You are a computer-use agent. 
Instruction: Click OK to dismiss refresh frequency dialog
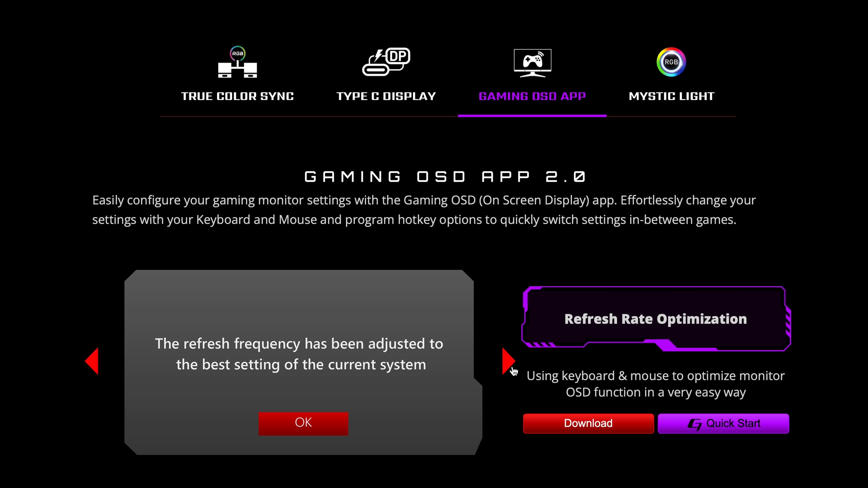click(x=303, y=422)
